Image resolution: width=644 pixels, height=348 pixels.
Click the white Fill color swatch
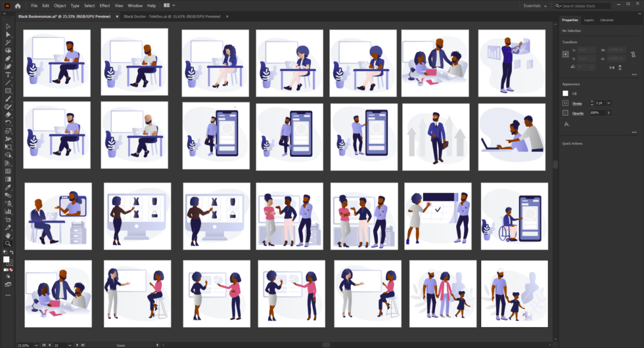[x=566, y=93]
